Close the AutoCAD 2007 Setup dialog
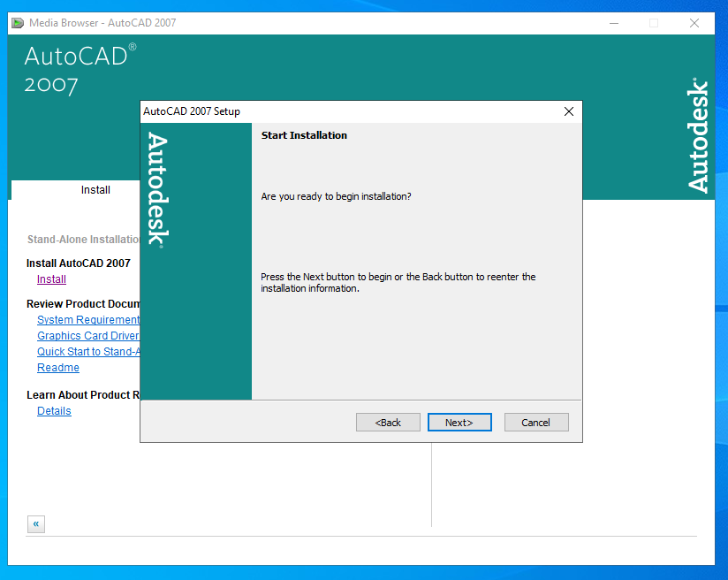 click(568, 111)
